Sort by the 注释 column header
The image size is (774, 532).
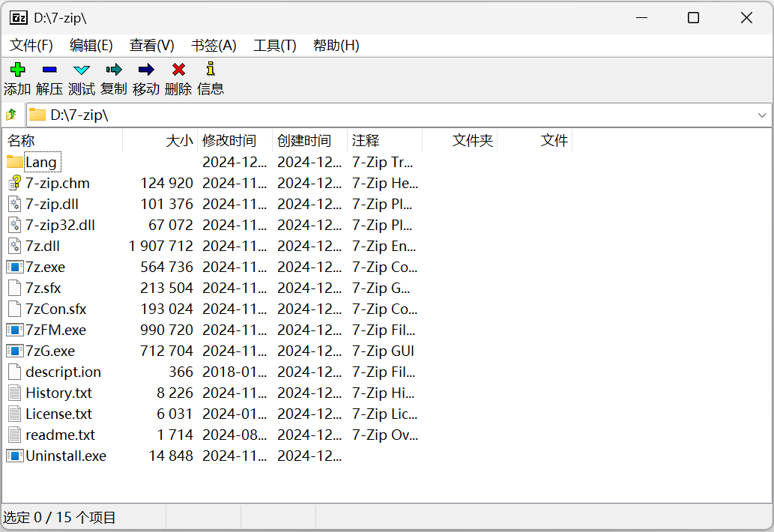[x=385, y=141]
